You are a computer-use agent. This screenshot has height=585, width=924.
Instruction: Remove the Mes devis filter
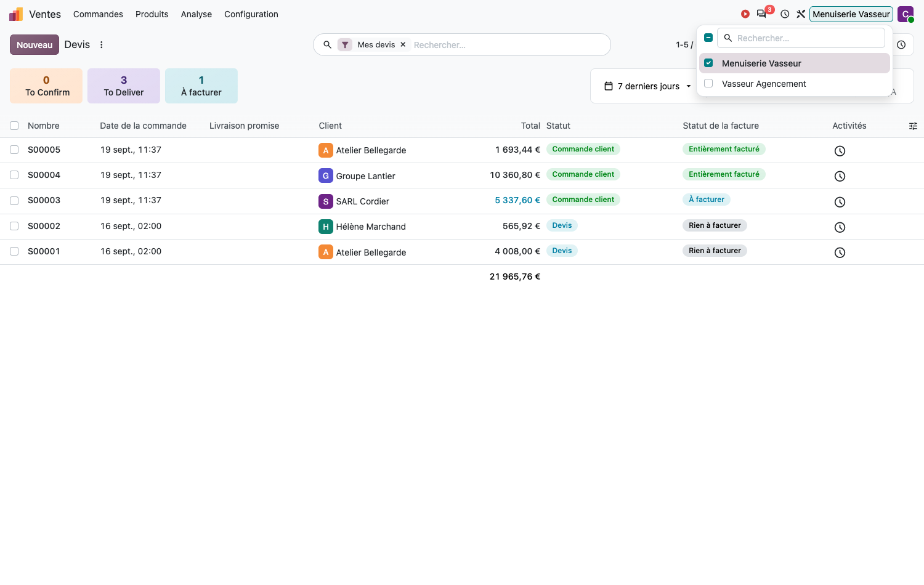click(403, 45)
